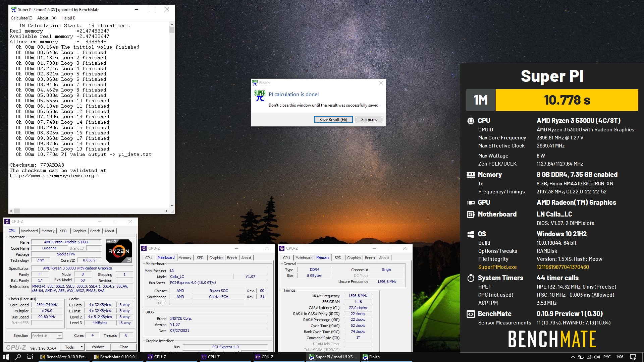Open the notification center icon
Image resolution: width=644 pixels, height=362 pixels.
click(633, 357)
